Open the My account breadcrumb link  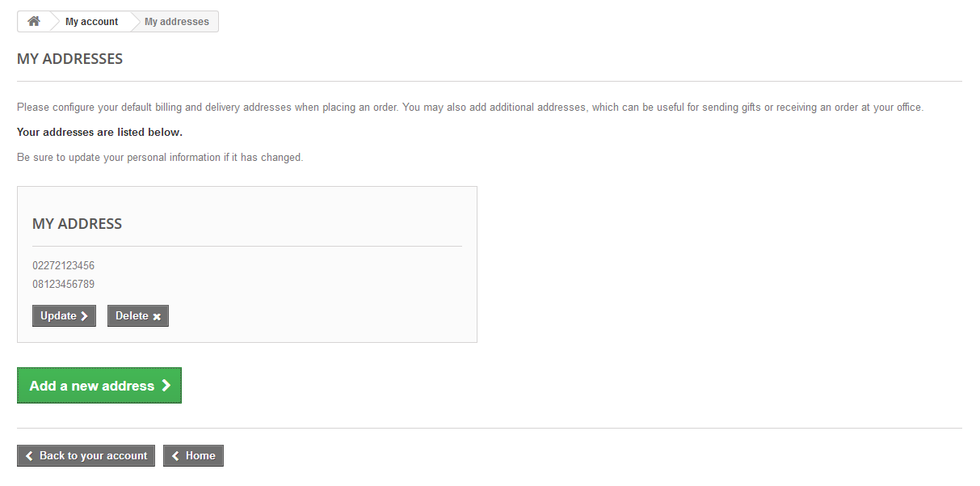(x=91, y=22)
